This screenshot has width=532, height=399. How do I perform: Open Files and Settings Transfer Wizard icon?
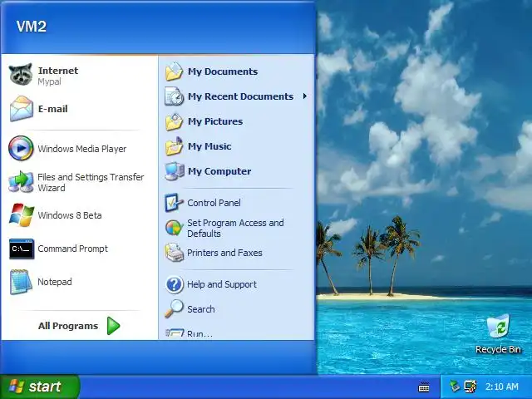click(x=21, y=182)
